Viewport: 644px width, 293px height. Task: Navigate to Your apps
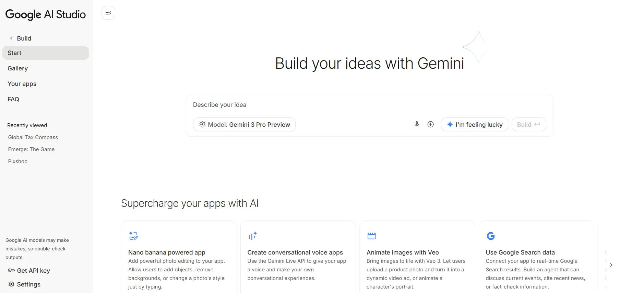click(x=22, y=84)
